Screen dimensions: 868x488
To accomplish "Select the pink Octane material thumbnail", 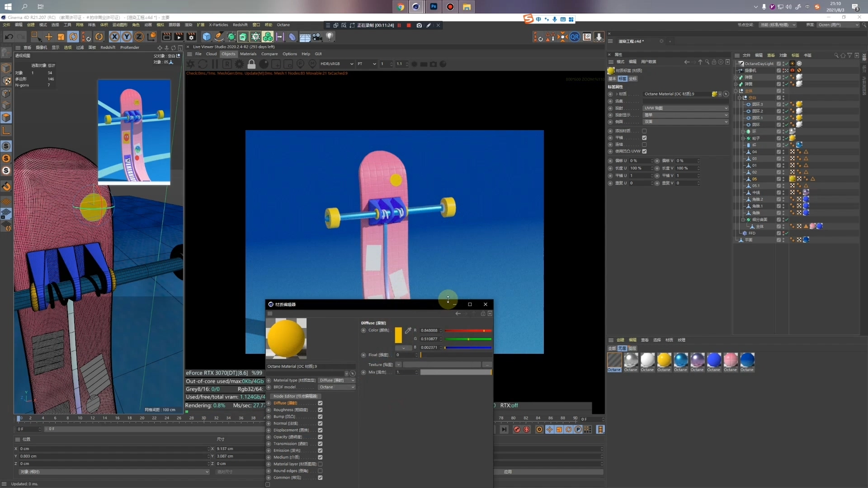I will [730, 360].
